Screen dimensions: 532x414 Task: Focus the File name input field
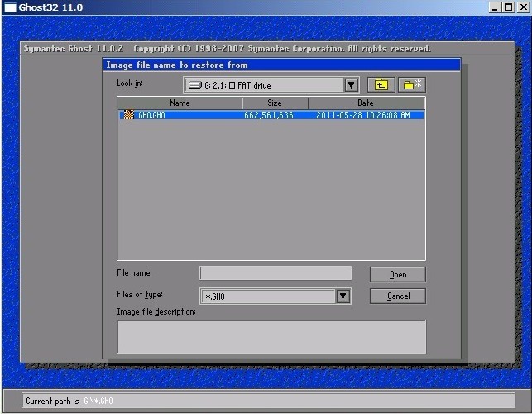point(276,273)
